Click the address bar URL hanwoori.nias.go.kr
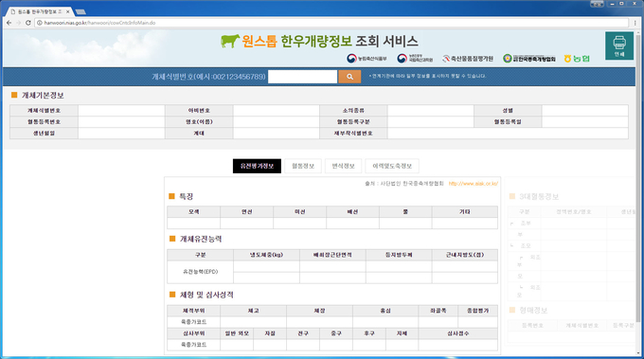Screen dimensions: 644x359 pyautogui.click(x=99, y=23)
